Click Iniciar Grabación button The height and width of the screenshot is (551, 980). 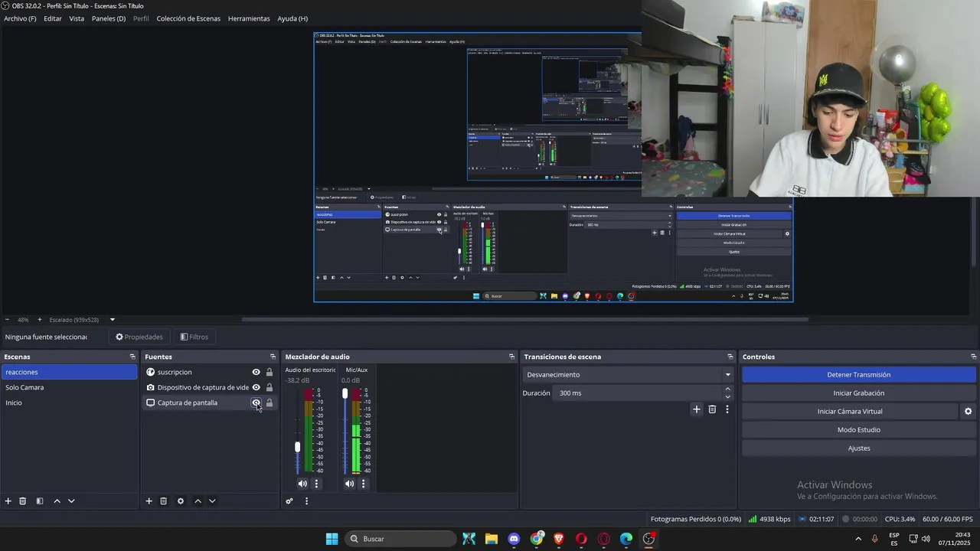pyautogui.click(x=858, y=393)
